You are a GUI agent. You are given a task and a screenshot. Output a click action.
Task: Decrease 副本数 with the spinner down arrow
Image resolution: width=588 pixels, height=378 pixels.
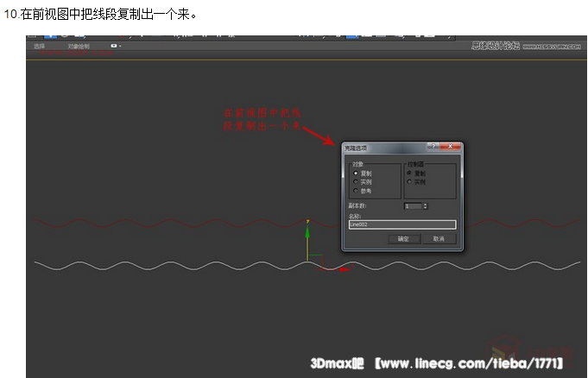(x=425, y=208)
